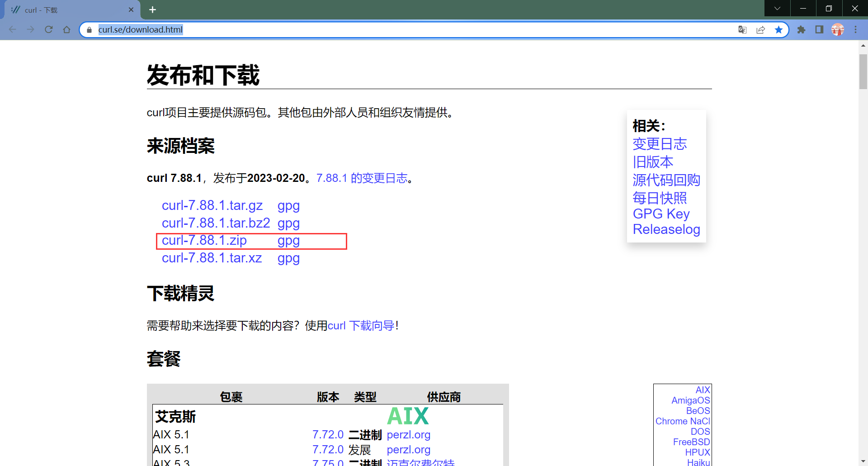868x466 pixels.
Task: Jump to AIX in platform list
Action: point(703,390)
